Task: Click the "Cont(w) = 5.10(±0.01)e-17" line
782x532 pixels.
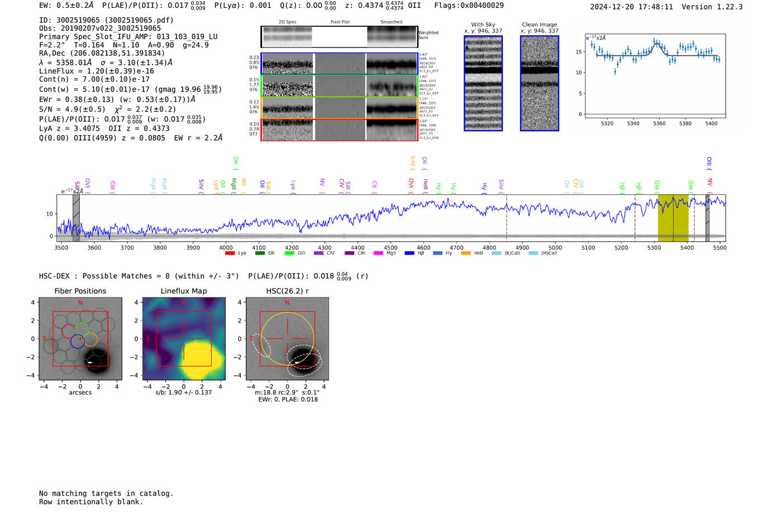Action: click(130, 89)
